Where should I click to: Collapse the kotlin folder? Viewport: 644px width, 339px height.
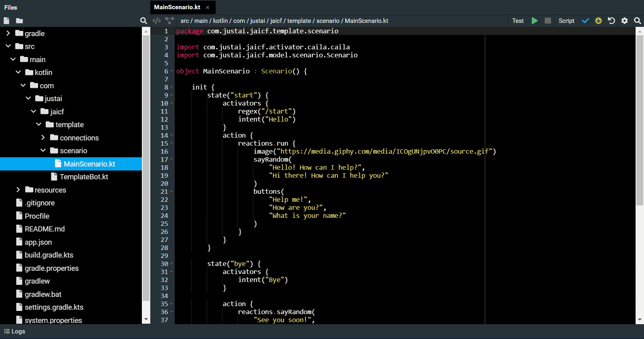(18, 72)
